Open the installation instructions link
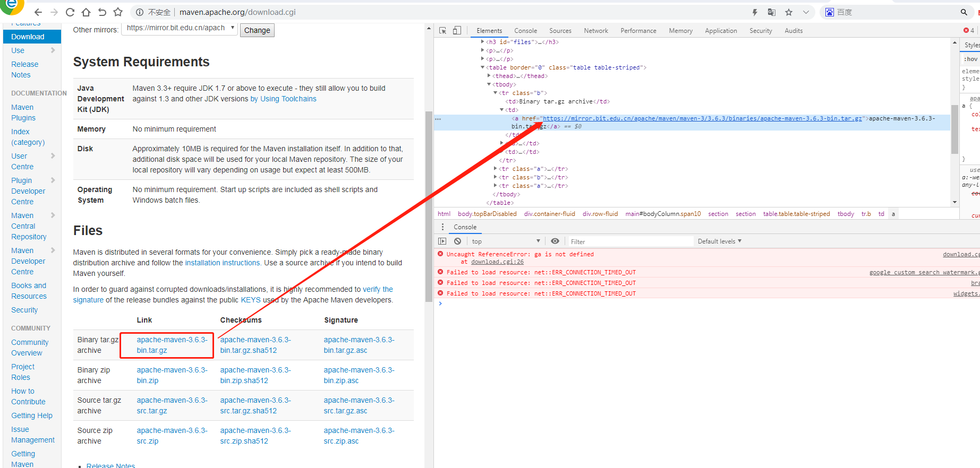 point(223,263)
